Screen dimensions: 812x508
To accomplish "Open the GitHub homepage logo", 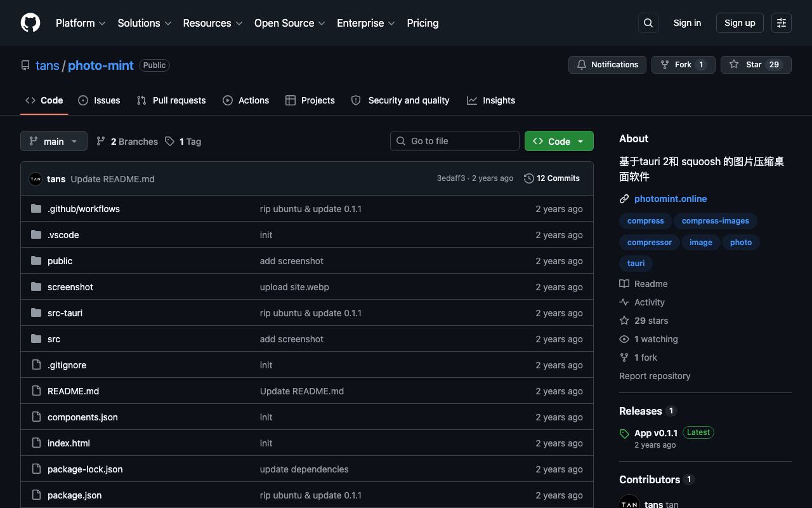I will pyautogui.click(x=30, y=23).
